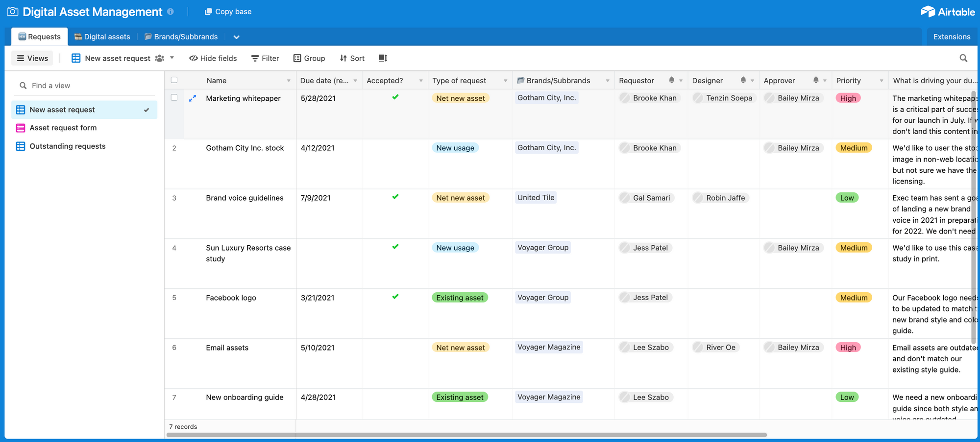Click the Sort button
The image size is (980, 442).
(x=352, y=58)
